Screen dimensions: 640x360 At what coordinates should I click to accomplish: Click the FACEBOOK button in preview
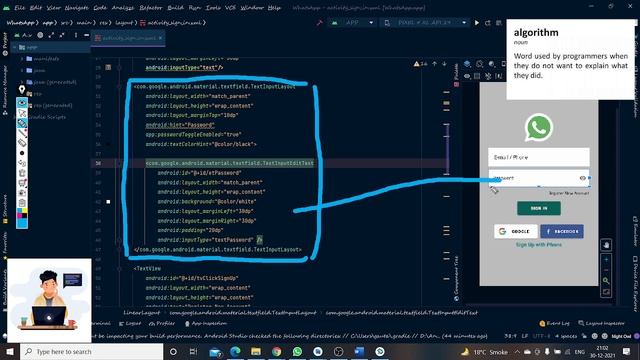tap(562, 231)
